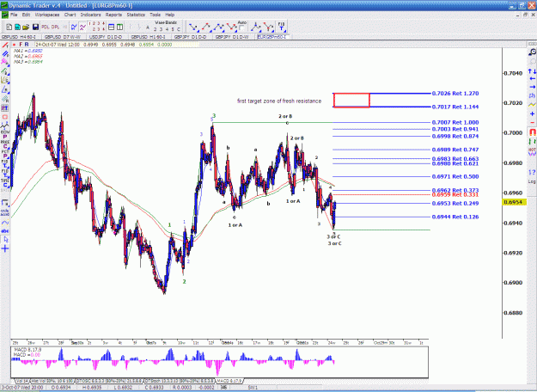Open the Help menu
The width and height of the screenshot is (537, 392).
[x=170, y=15]
